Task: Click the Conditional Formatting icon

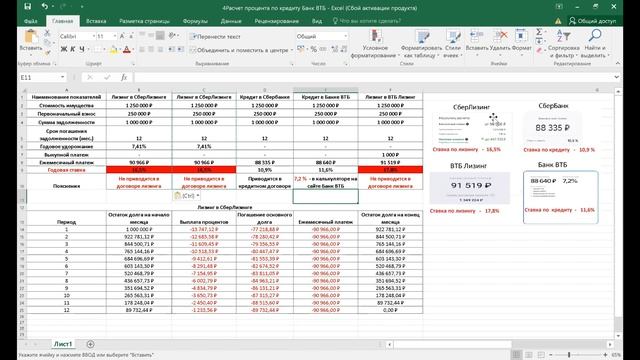Action: pyautogui.click(x=375, y=36)
